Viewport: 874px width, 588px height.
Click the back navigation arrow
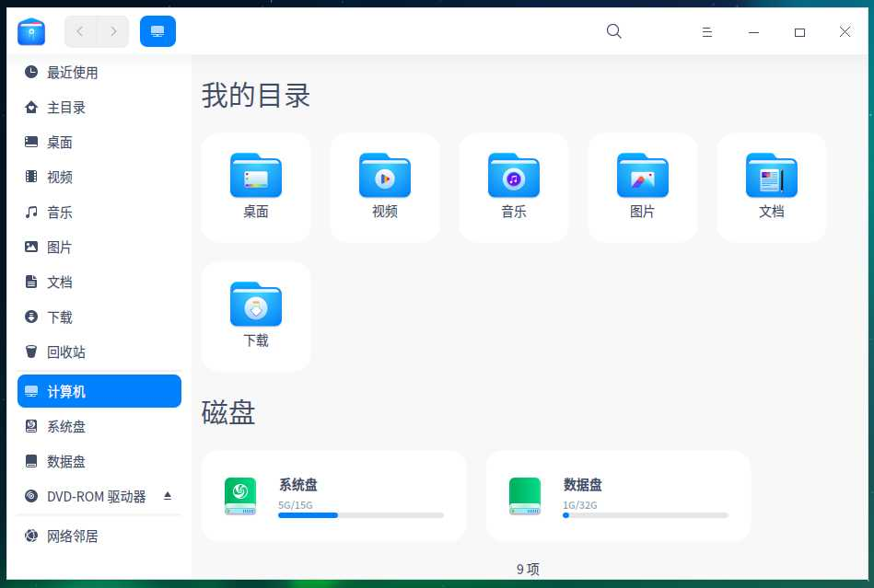(80, 30)
